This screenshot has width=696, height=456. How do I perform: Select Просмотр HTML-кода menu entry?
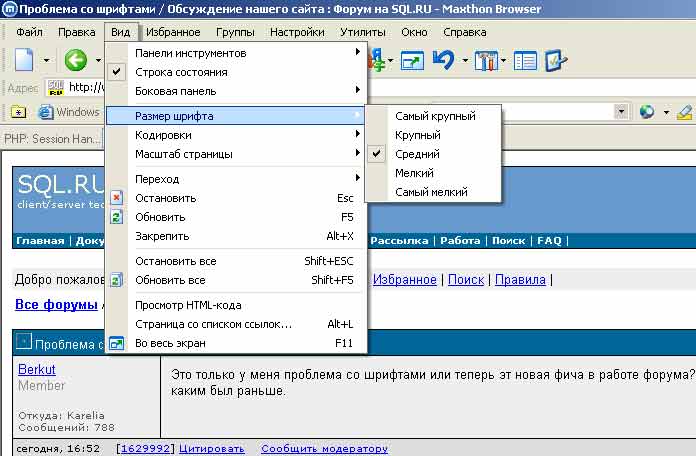(188, 305)
